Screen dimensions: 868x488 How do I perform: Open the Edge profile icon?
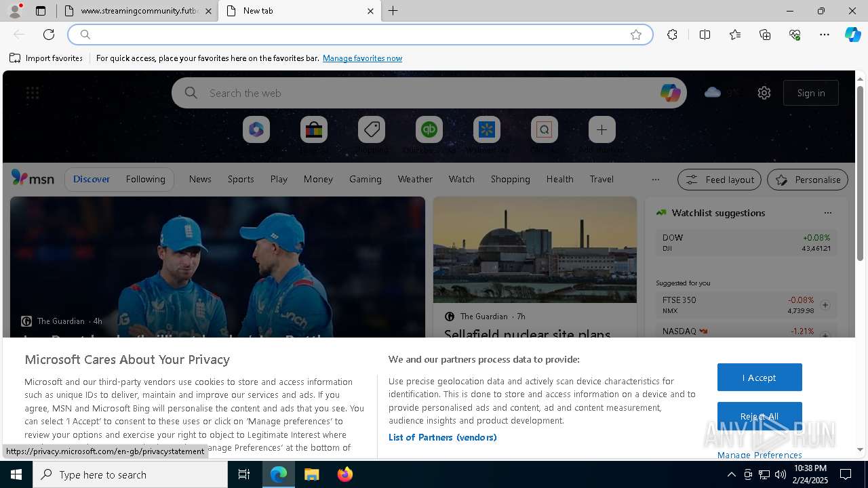(x=14, y=11)
